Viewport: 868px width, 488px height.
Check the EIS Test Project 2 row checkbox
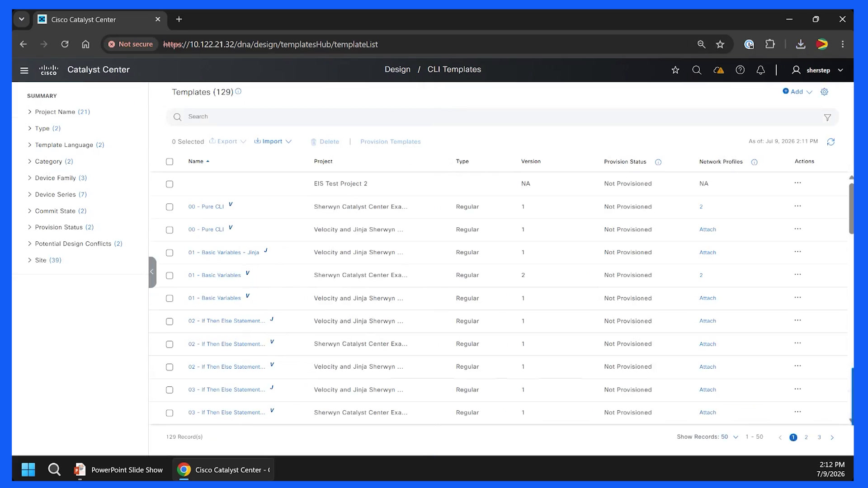point(170,184)
